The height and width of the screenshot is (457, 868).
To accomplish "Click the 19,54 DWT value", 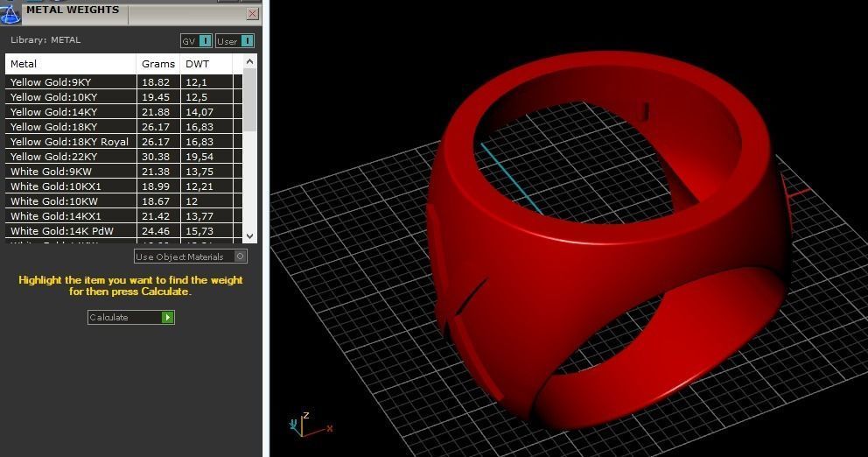I will 199,157.
